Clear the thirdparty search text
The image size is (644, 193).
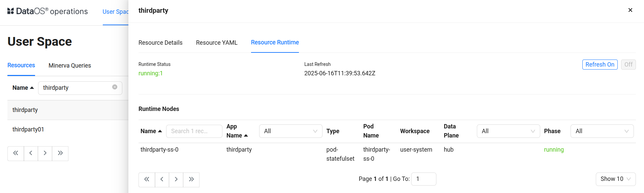[x=115, y=87]
